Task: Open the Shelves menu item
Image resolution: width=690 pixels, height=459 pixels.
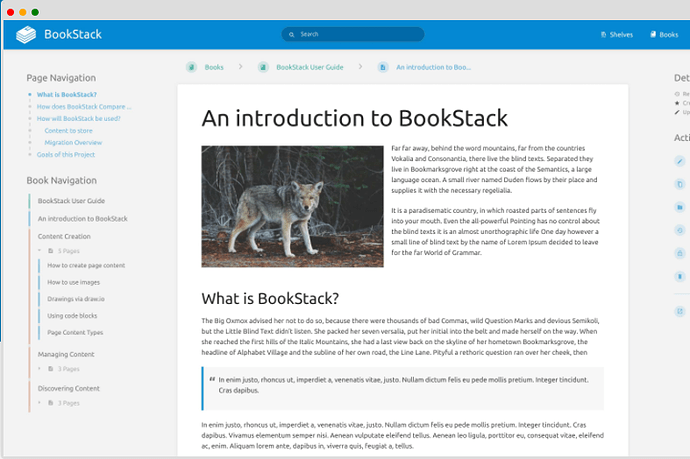Action: (x=617, y=35)
